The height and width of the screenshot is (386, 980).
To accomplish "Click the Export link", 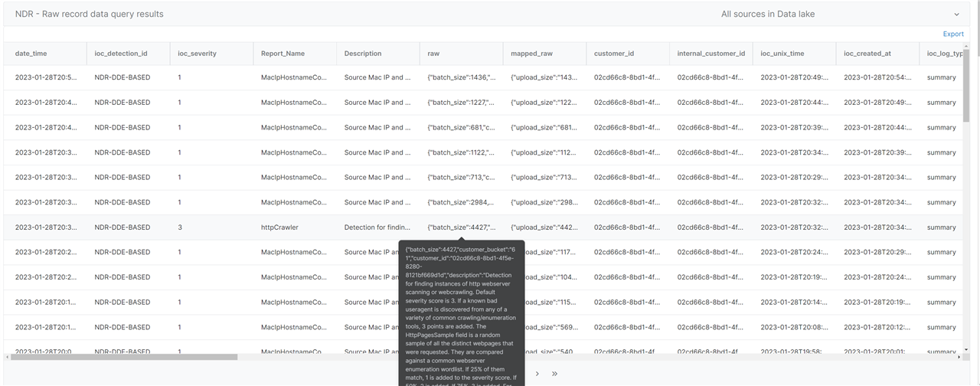I will (953, 34).
